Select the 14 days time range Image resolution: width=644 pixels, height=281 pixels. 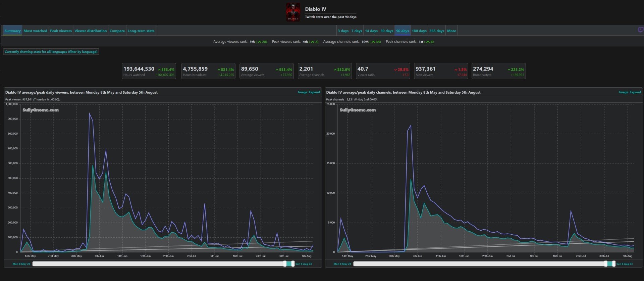[x=371, y=31]
